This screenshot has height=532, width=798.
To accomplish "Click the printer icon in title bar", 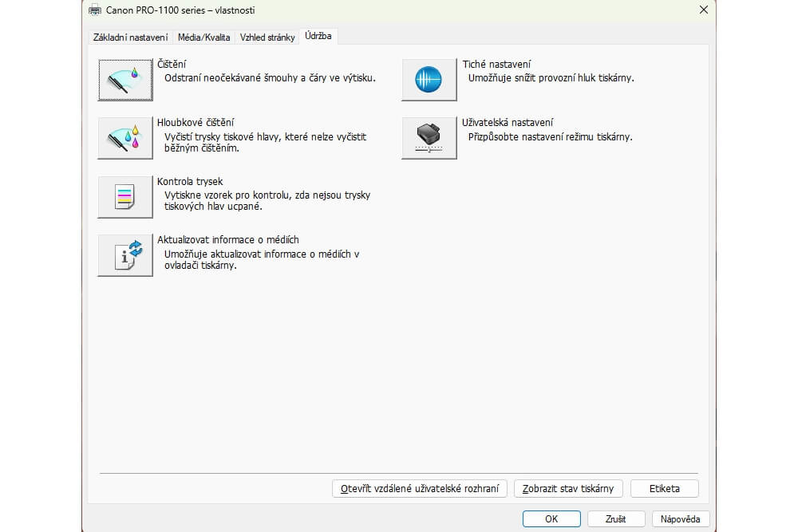I will coord(95,10).
